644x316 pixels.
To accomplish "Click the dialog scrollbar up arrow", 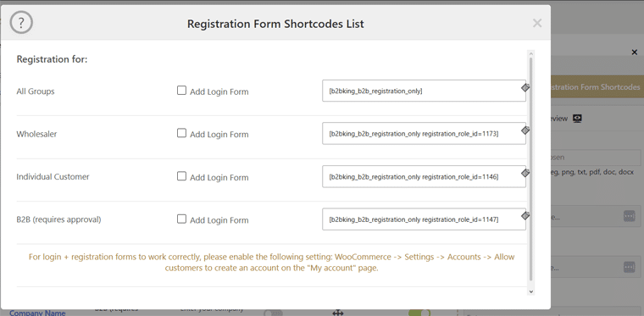I will pos(530,53).
